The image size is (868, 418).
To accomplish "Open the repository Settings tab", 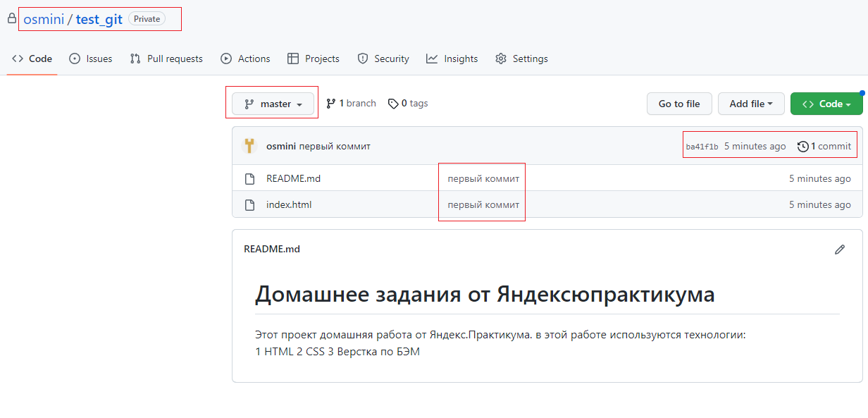I will pyautogui.click(x=521, y=59).
